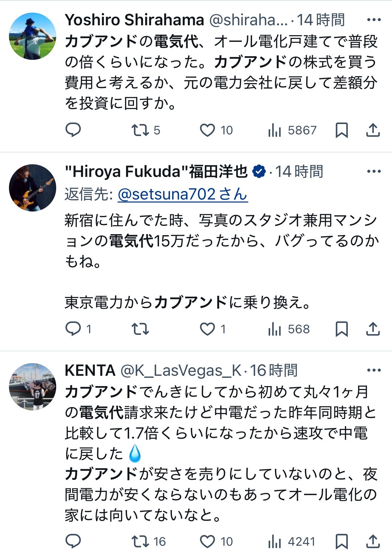Reply to Hiroya Fukuda's post with 1 reply

click(x=78, y=329)
